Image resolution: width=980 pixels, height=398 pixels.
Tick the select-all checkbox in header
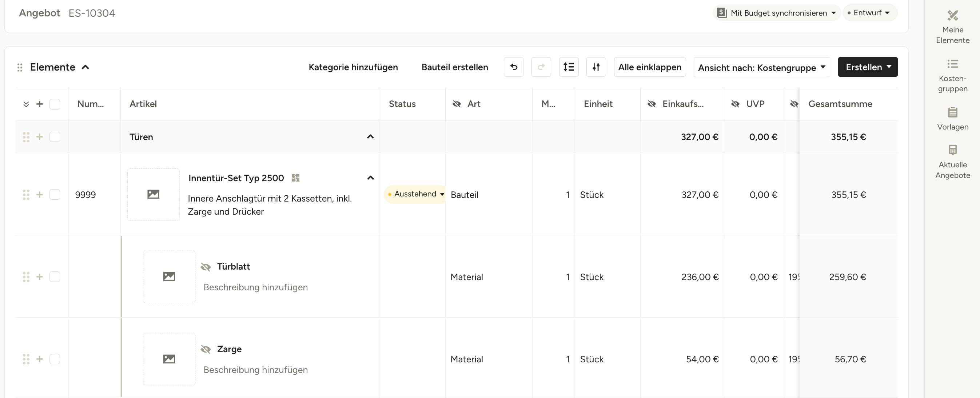point(55,104)
